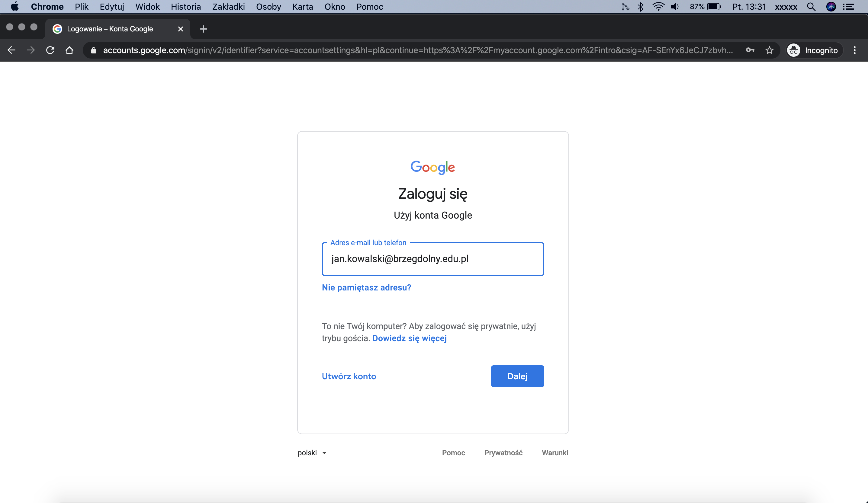The width and height of the screenshot is (868, 503).
Task: Reload the current page
Action: [x=50, y=50]
